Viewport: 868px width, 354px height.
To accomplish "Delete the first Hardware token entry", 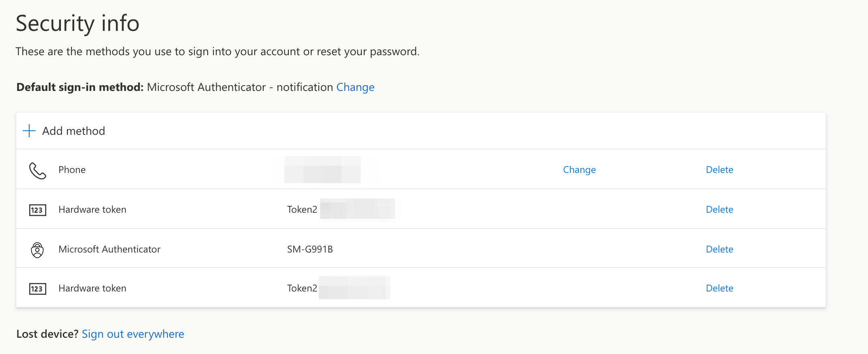I will coord(720,209).
